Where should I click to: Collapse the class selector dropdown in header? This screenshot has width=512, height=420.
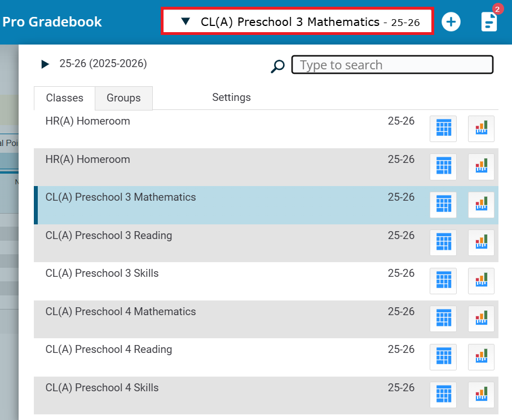coord(186,22)
